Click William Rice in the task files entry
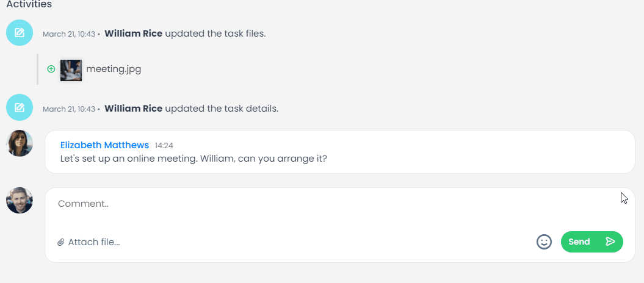644x283 pixels. 133,34
